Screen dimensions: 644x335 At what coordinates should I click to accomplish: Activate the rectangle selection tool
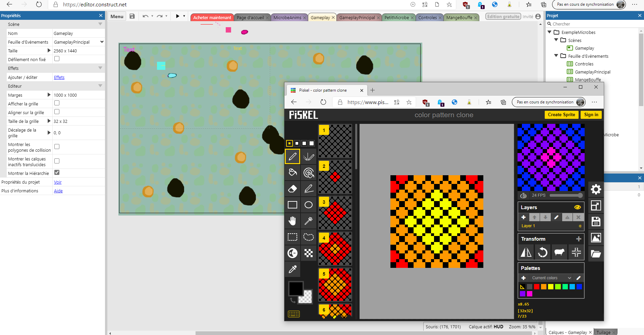(292, 237)
